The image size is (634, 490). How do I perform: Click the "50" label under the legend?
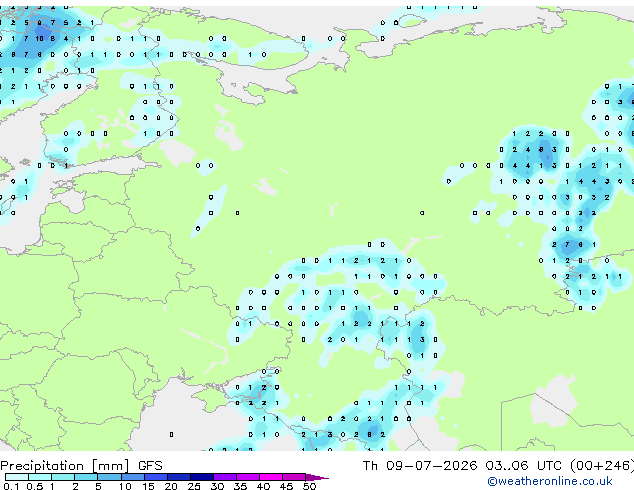[x=309, y=486]
